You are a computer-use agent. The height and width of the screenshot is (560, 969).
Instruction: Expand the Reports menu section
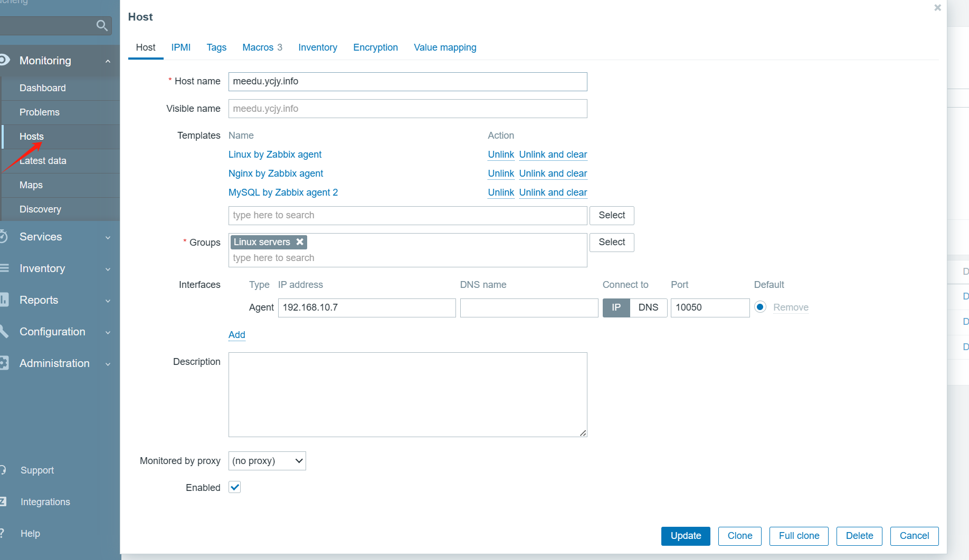point(108,301)
